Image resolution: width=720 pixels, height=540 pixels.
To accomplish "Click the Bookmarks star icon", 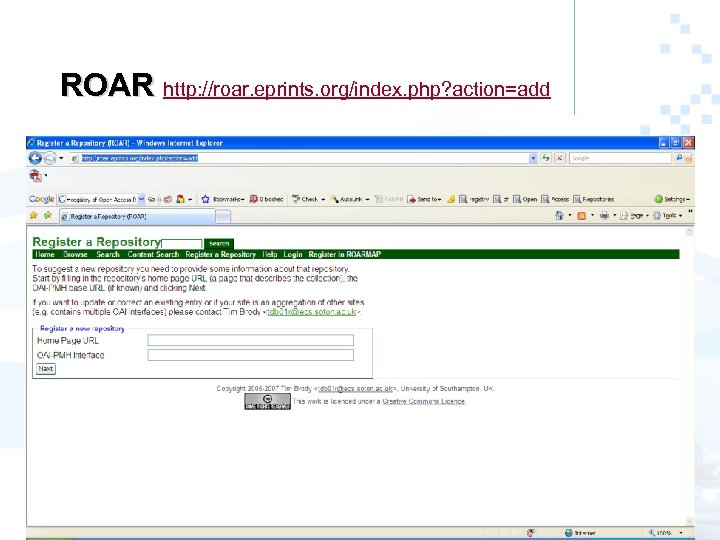I will tap(205, 199).
